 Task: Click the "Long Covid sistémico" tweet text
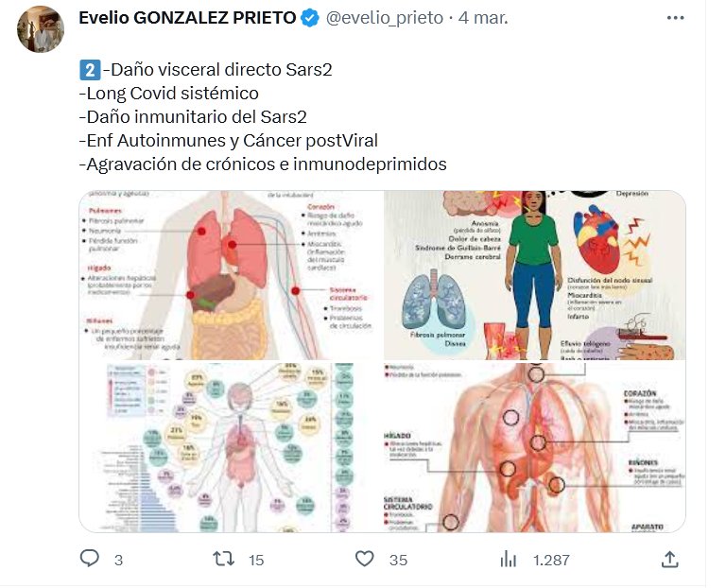coord(169,94)
